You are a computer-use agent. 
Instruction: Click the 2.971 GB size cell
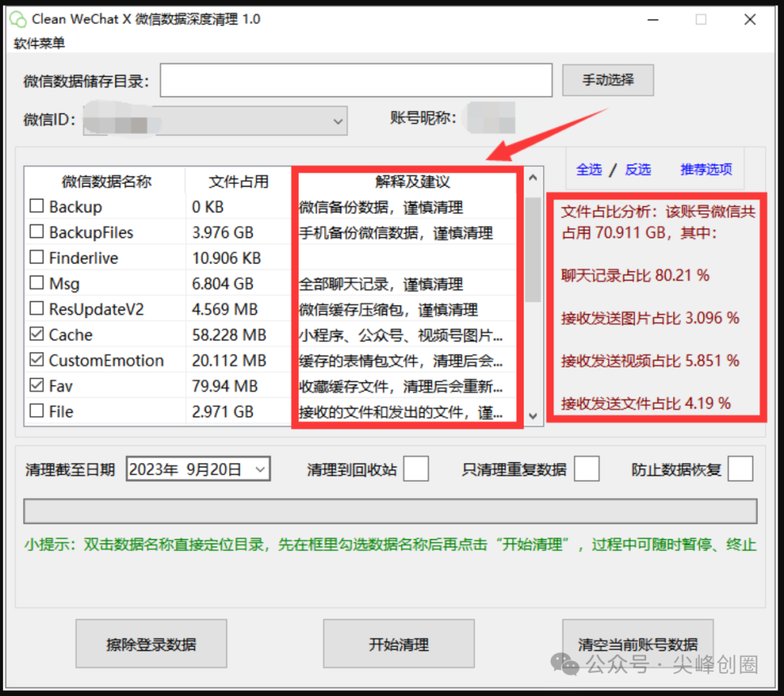click(x=223, y=412)
